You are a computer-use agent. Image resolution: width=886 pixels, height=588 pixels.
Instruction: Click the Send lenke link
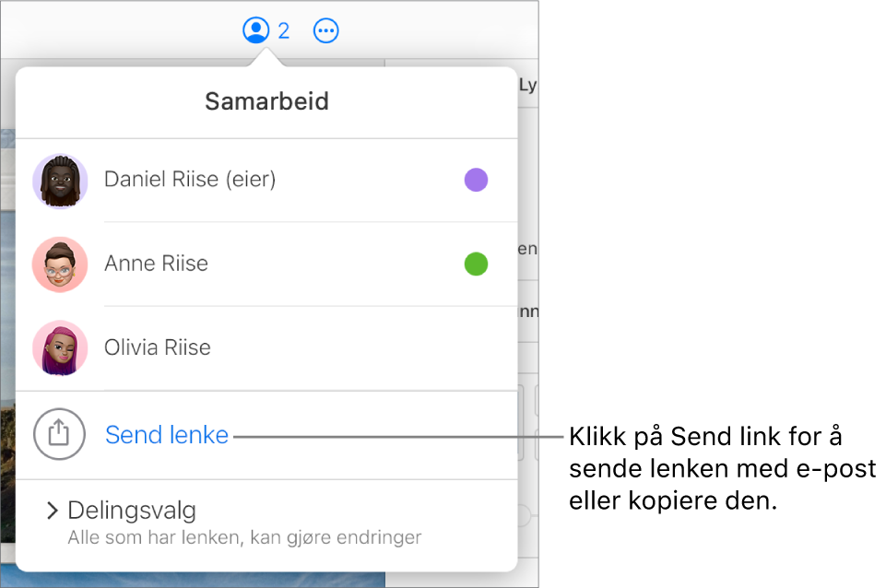coord(166,434)
